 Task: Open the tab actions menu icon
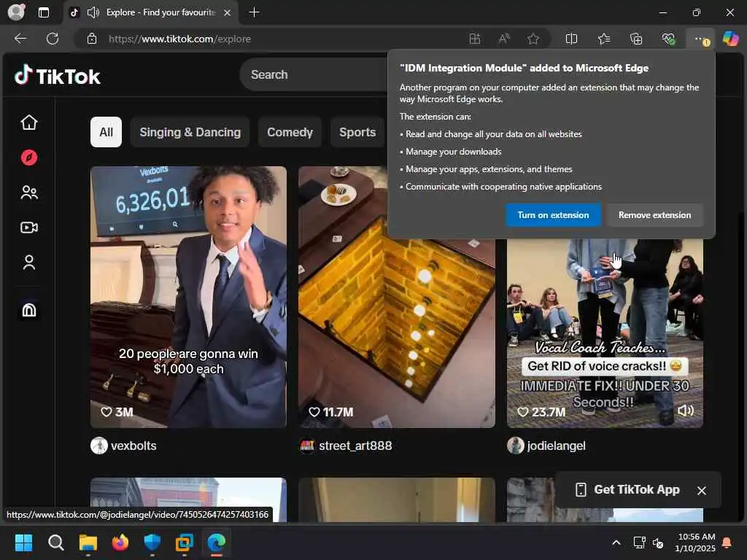tap(43, 12)
